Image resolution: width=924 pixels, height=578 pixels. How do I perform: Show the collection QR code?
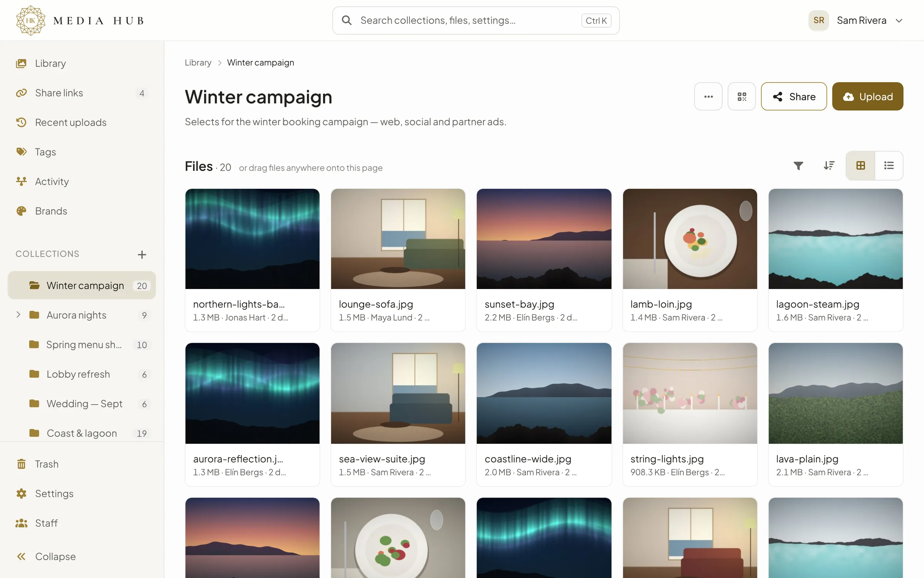click(x=742, y=96)
